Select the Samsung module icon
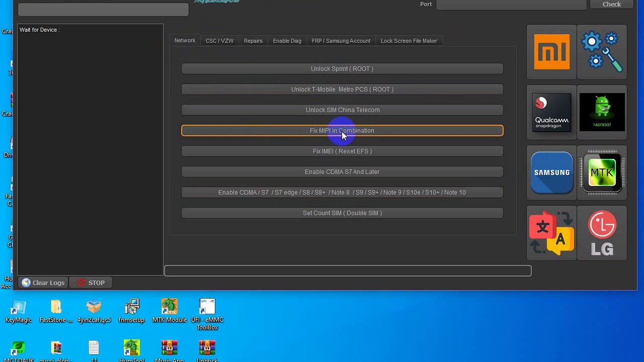Viewport: 644px width, 362px height. click(551, 172)
